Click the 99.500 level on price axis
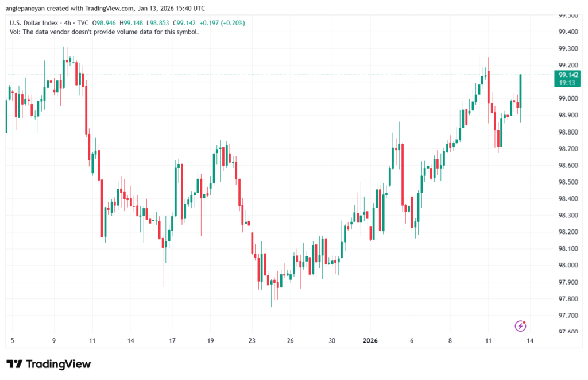 click(568, 16)
